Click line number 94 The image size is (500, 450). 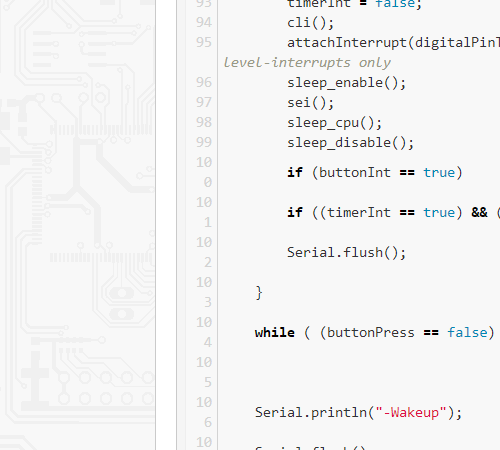[x=204, y=23]
